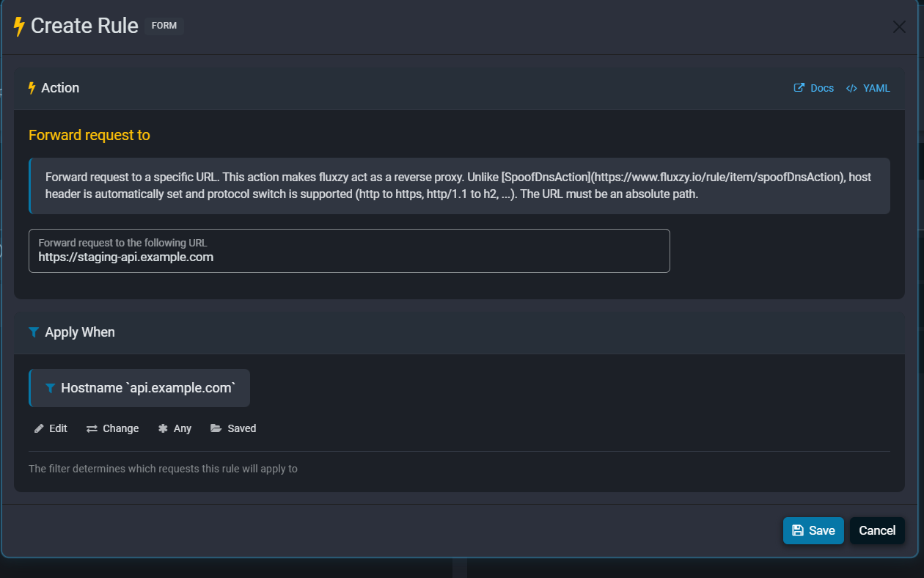
Task: Open Saved filters
Action: pos(233,428)
